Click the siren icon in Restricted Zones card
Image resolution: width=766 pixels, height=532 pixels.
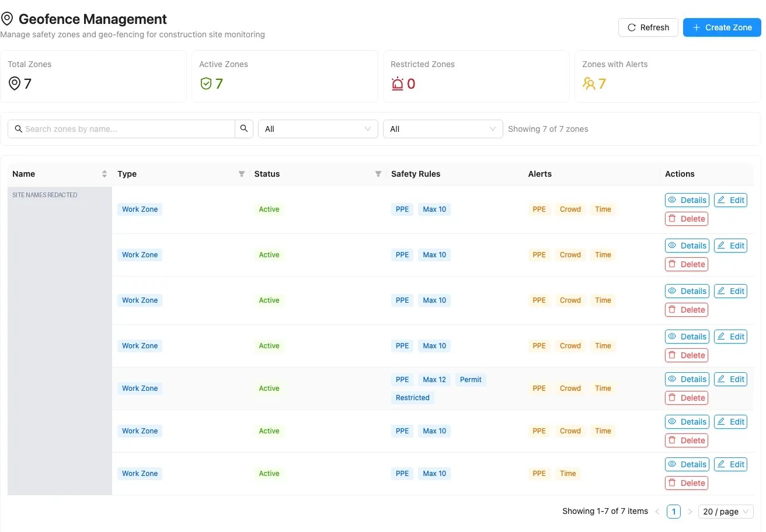coord(398,84)
